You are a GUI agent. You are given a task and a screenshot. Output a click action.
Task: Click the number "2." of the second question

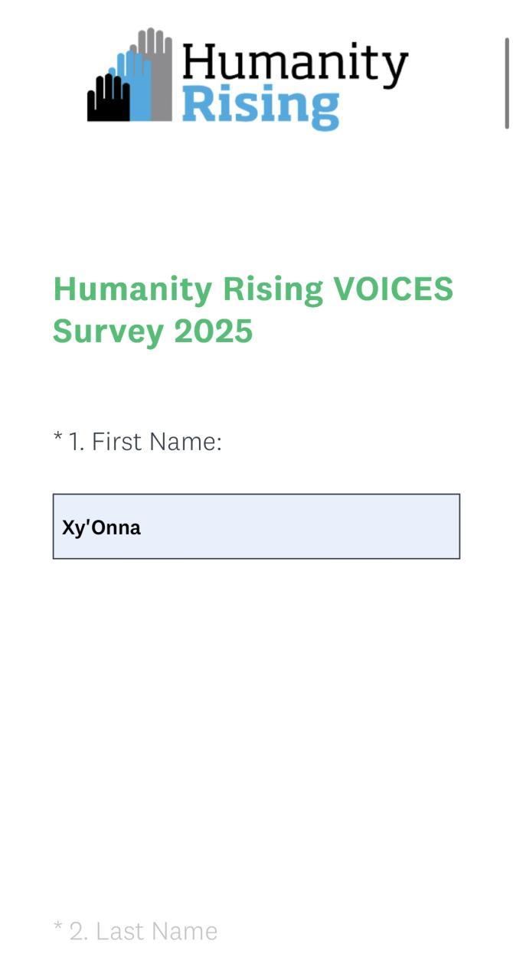(79, 932)
